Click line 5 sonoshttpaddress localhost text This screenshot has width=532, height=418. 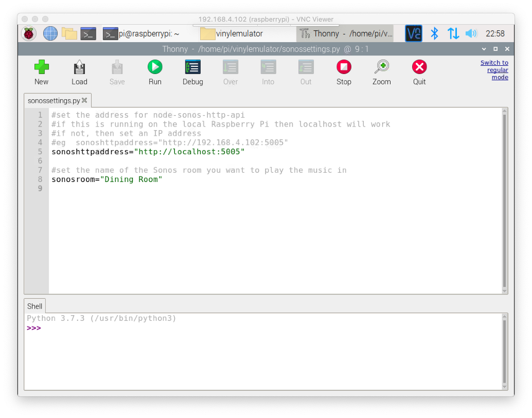148,152
